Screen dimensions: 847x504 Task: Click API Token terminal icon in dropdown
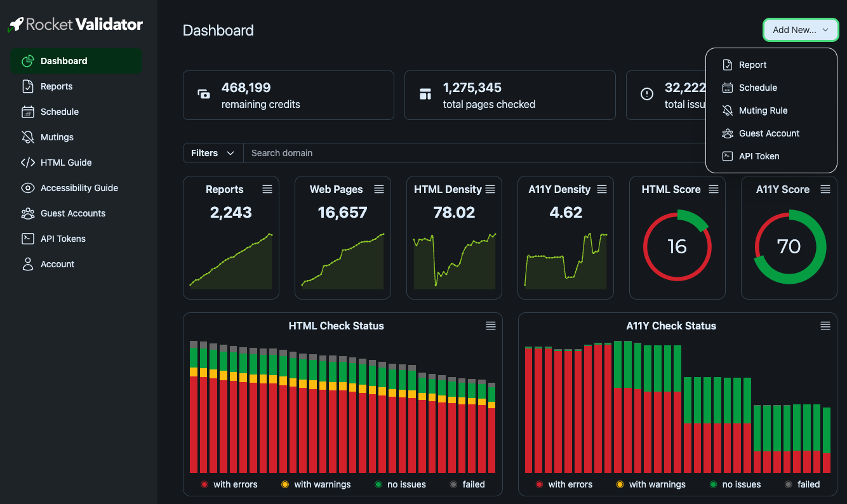(x=728, y=156)
